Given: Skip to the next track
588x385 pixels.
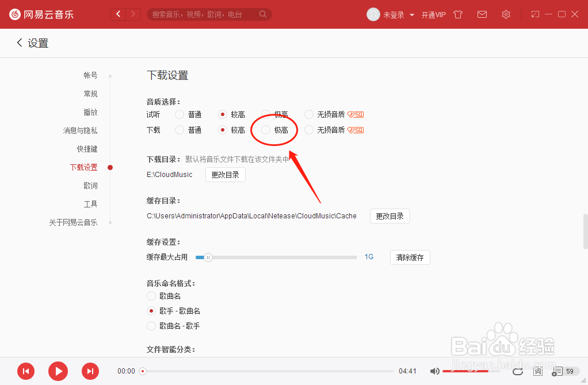Looking at the screenshot, I should (90, 371).
